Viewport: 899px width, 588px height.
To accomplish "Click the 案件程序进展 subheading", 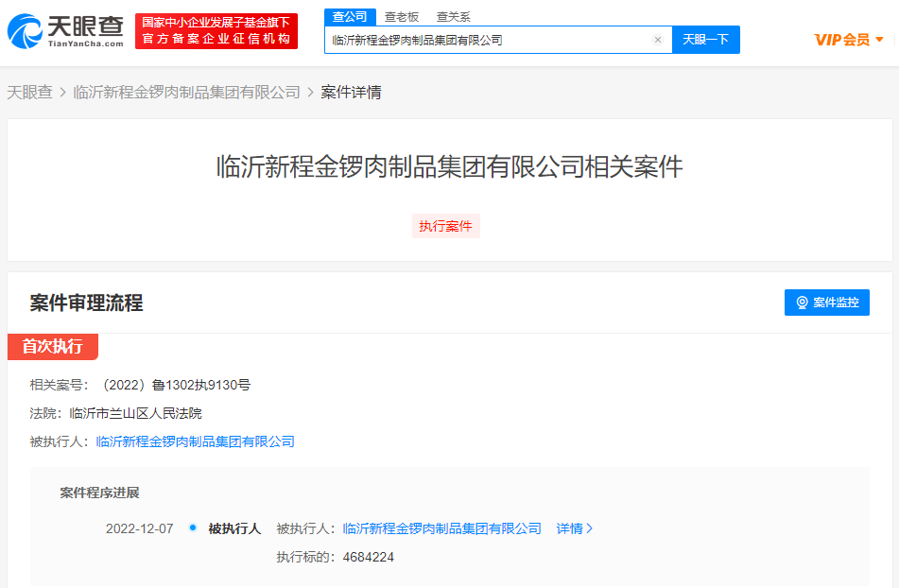I will pyautogui.click(x=100, y=493).
